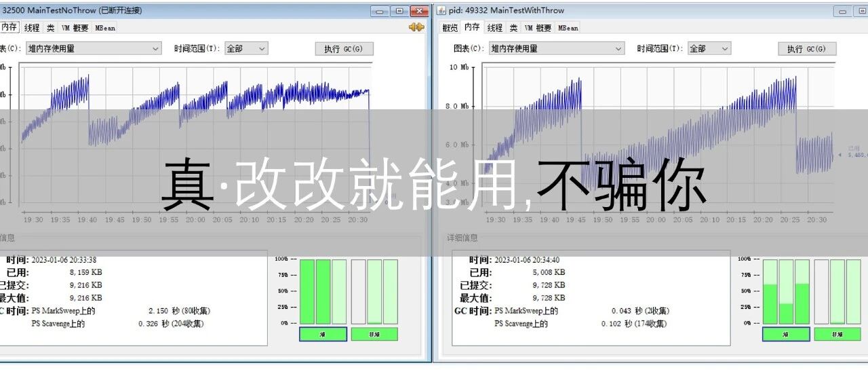Image resolution: width=868 pixels, height=370 pixels.
Task: Click PS Scavenge time 0.326 秒 (204收集)
Action: click(x=170, y=324)
